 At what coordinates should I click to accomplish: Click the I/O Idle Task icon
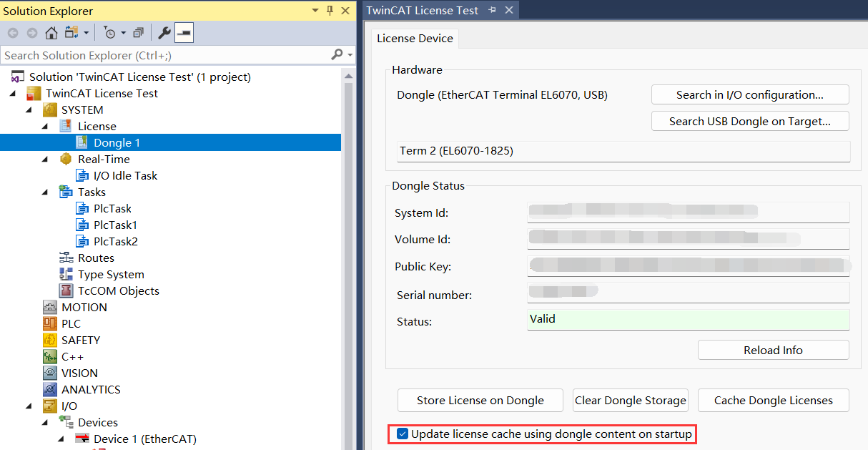click(82, 175)
